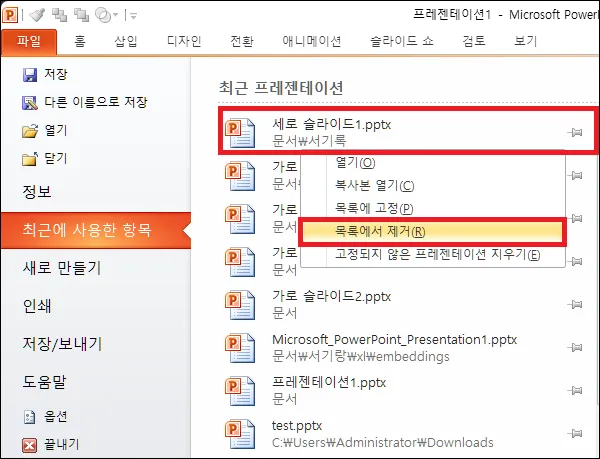Click file icon of test.pptx
The height and width of the screenshot is (459, 600).
pyautogui.click(x=240, y=434)
